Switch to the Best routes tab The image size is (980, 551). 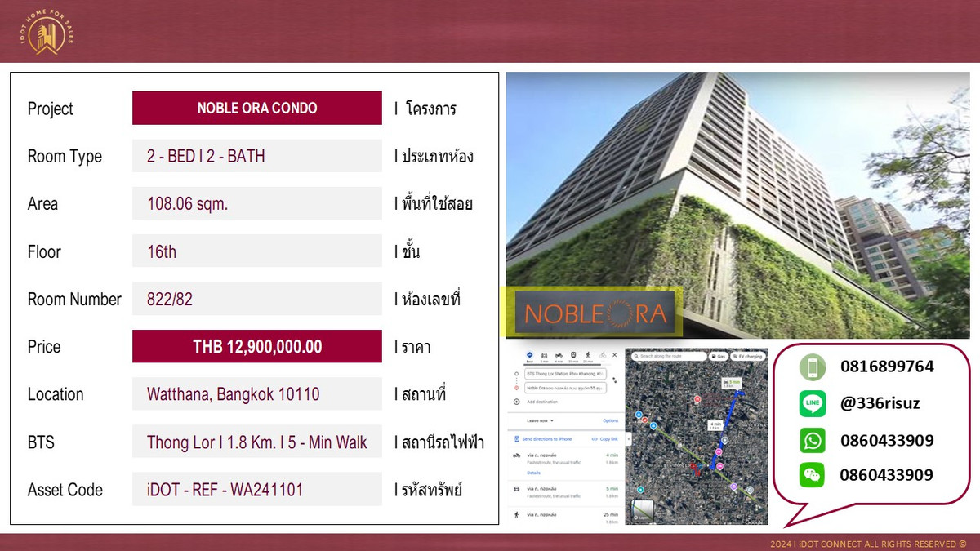point(530,354)
